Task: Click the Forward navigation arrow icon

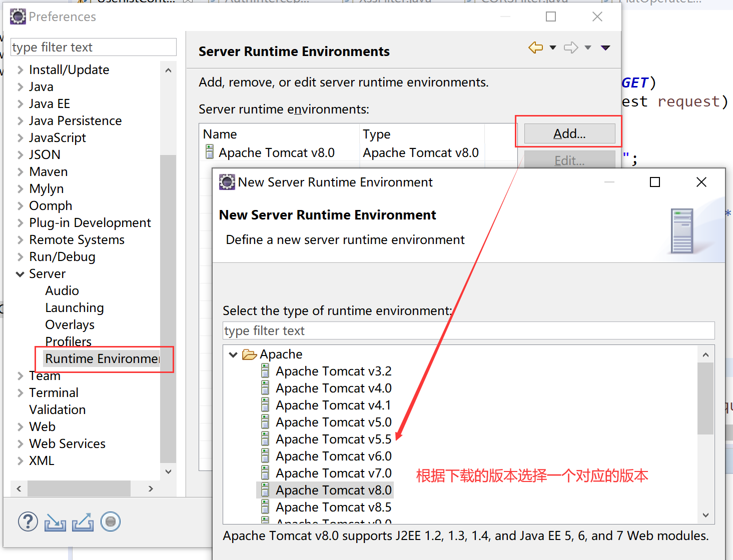Action: coord(571,47)
